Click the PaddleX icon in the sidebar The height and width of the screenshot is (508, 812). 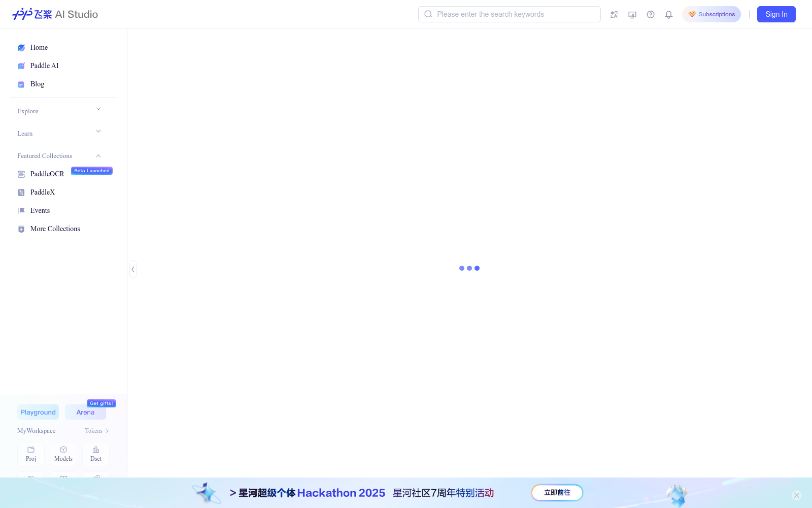pyautogui.click(x=21, y=193)
